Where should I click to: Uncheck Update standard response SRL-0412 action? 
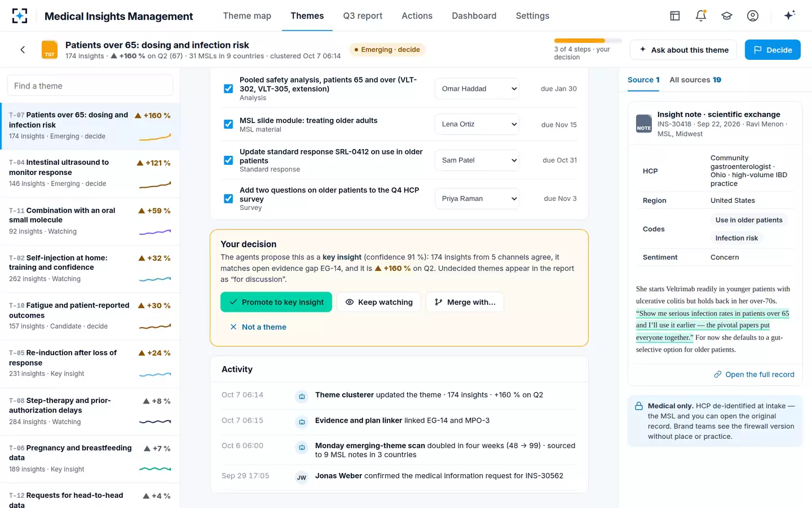point(228,160)
